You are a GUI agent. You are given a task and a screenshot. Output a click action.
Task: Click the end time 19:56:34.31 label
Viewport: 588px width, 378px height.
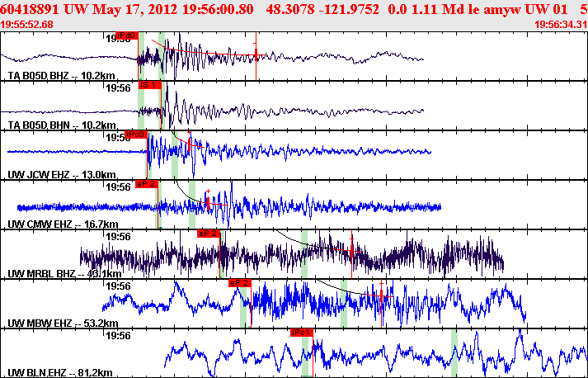pos(560,25)
